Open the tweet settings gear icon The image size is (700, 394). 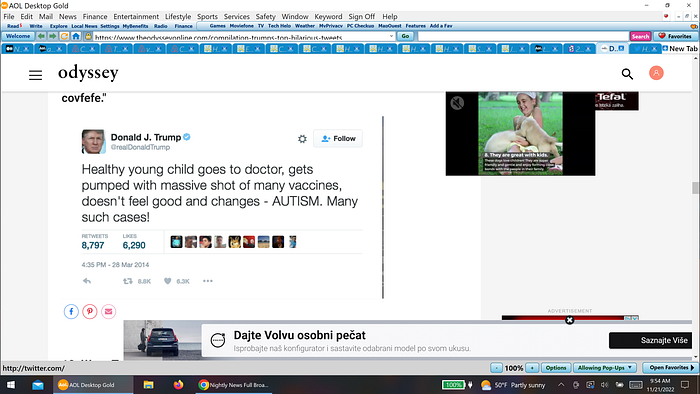pyautogui.click(x=302, y=139)
